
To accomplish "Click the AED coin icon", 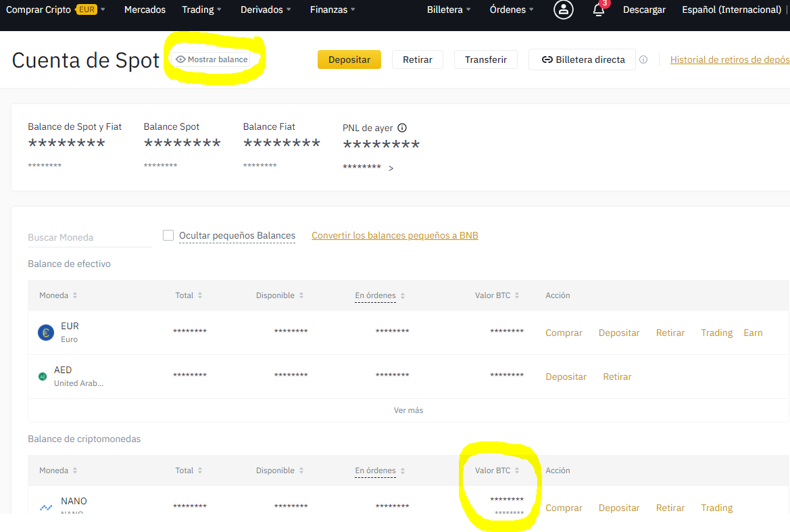I will 43,377.
